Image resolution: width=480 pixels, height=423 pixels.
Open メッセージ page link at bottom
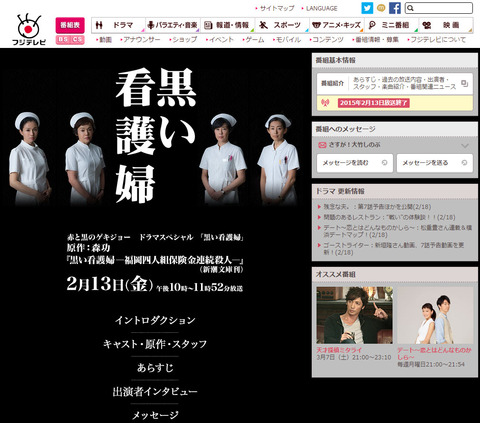155,415
